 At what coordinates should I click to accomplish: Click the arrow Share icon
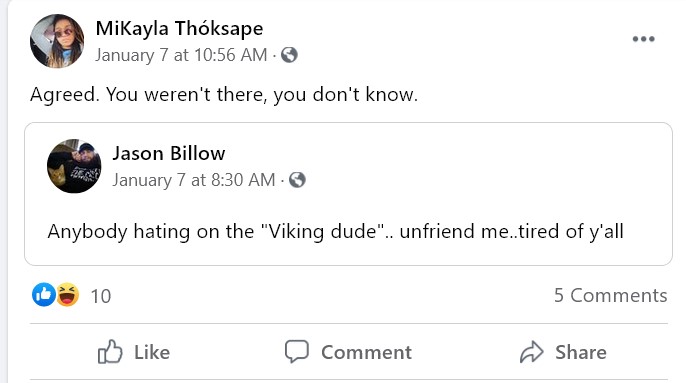(x=531, y=352)
